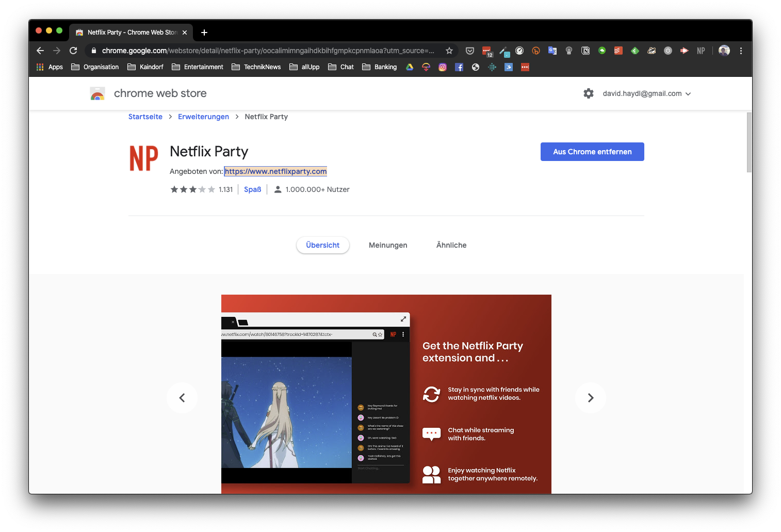Open the Google Drive bookmark
This screenshot has width=781, height=532.
[410, 67]
